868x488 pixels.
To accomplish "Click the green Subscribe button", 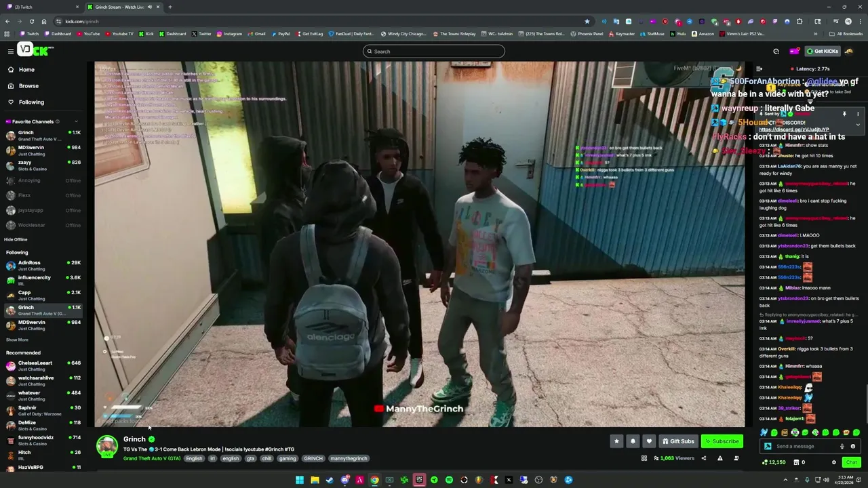I will tap(722, 441).
